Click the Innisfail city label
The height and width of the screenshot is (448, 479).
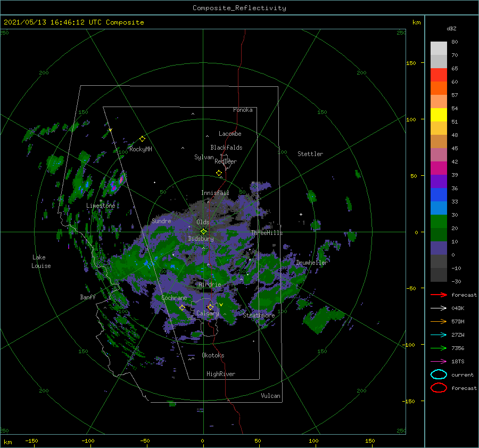point(215,193)
